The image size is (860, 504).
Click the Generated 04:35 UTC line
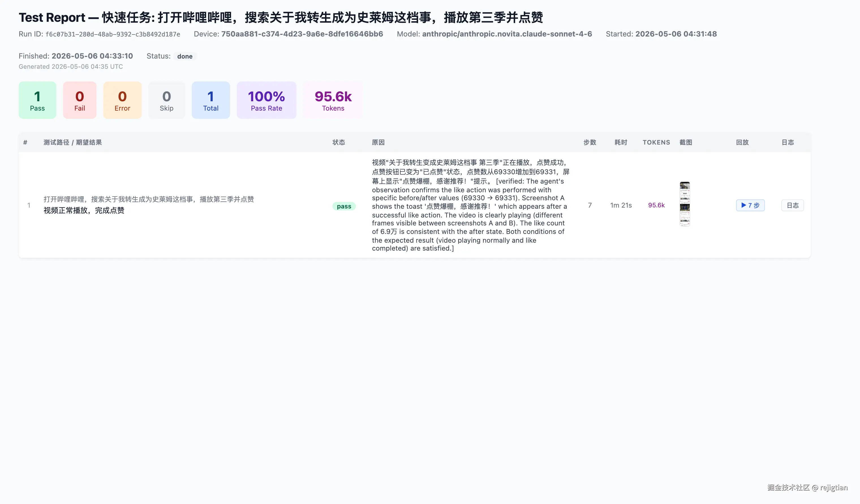tap(71, 66)
